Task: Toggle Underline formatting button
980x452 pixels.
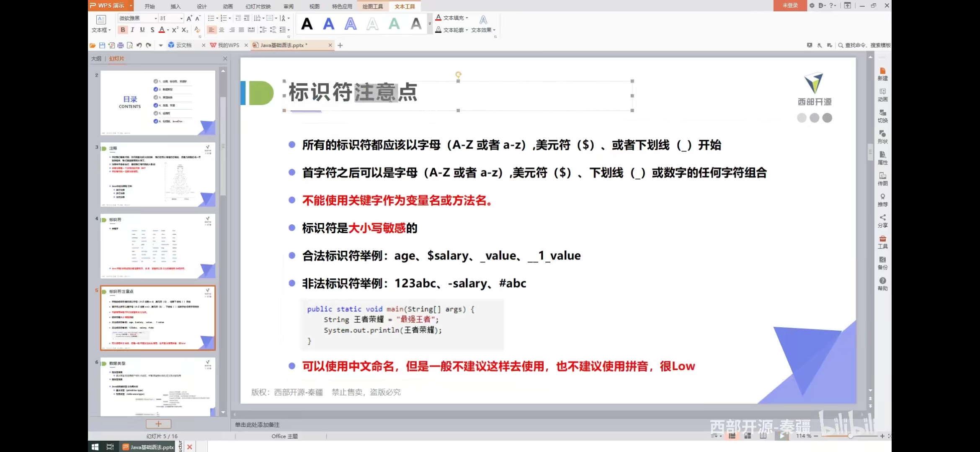Action: tap(142, 30)
